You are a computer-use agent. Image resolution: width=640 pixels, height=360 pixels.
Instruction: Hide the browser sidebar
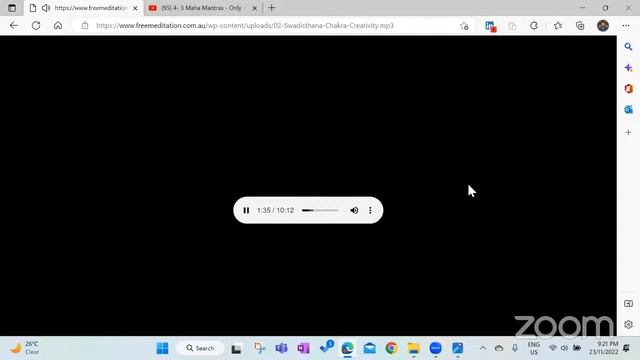tap(628, 304)
